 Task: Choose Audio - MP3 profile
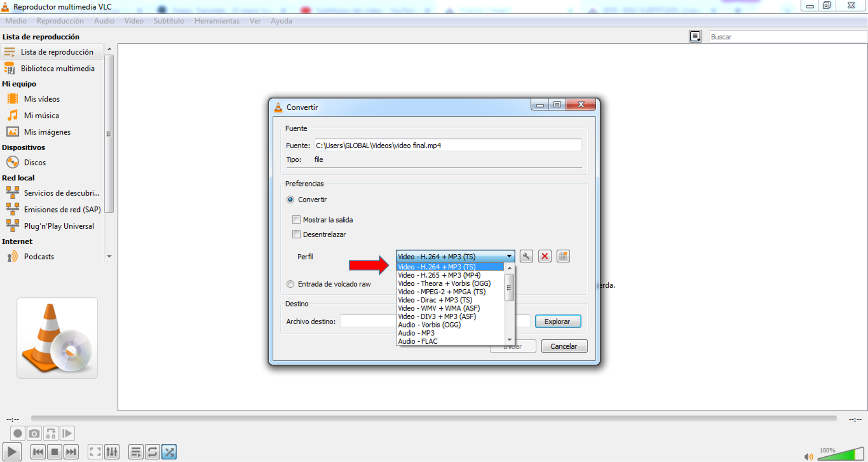[x=450, y=333]
